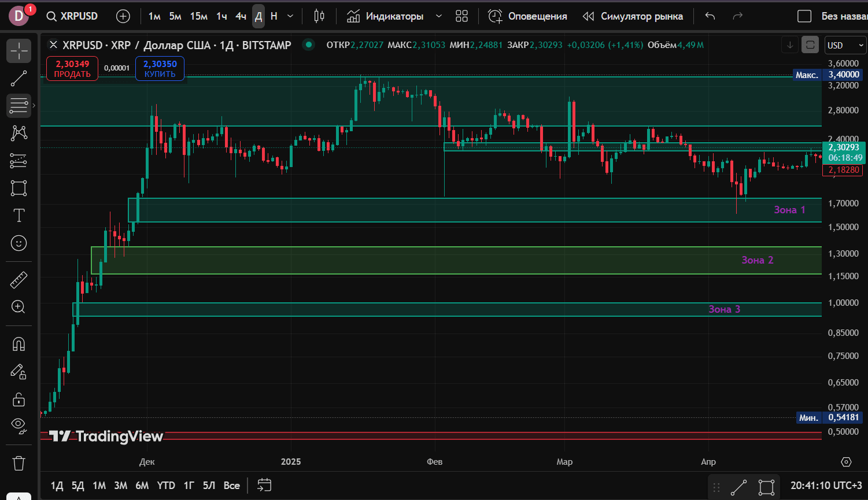Hide all drawings with eye icon
This screenshot has width=868, height=500.
pos(19,425)
